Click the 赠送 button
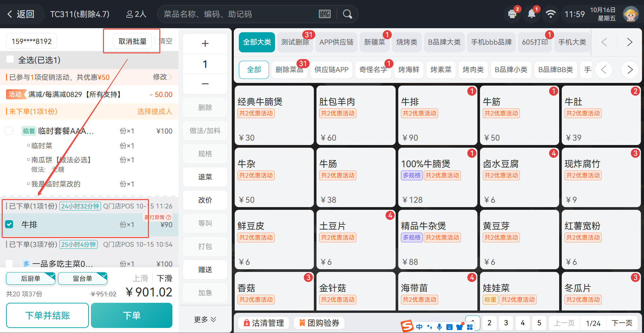The image size is (644, 333). pyautogui.click(x=205, y=270)
